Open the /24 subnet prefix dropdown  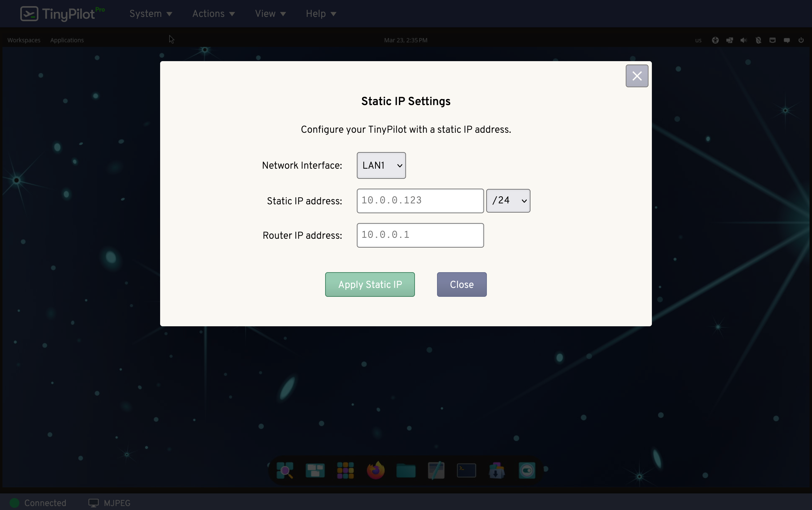[x=508, y=201]
